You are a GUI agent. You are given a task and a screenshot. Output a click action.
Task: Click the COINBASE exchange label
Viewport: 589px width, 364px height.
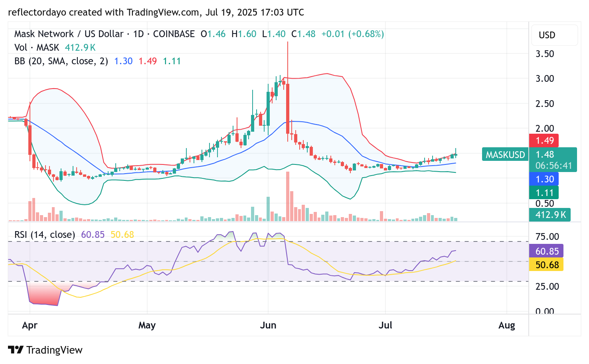[174, 34]
